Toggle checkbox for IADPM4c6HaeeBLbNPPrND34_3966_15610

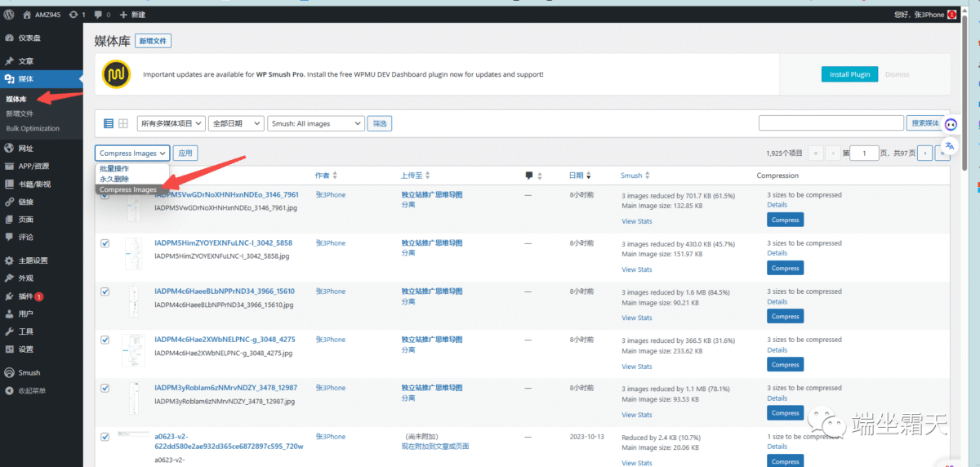click(x=105, y=291)
